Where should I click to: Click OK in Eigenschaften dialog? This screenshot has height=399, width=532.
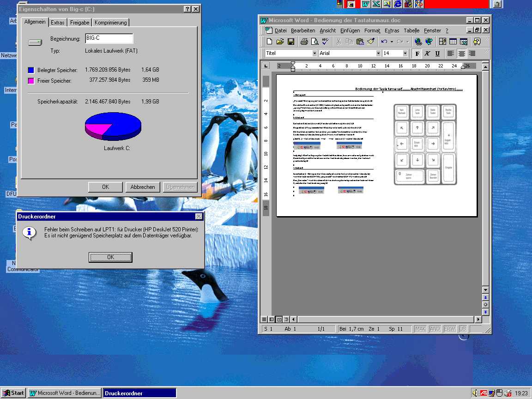105,187
